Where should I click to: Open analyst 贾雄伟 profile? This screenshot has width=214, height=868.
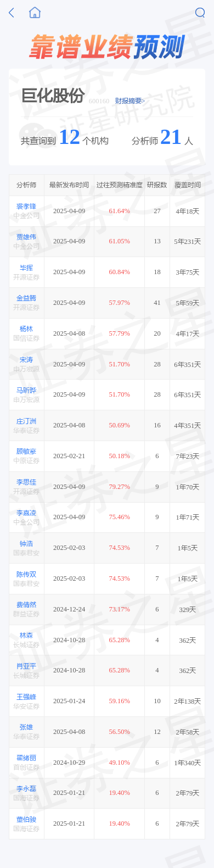[26, 237]
